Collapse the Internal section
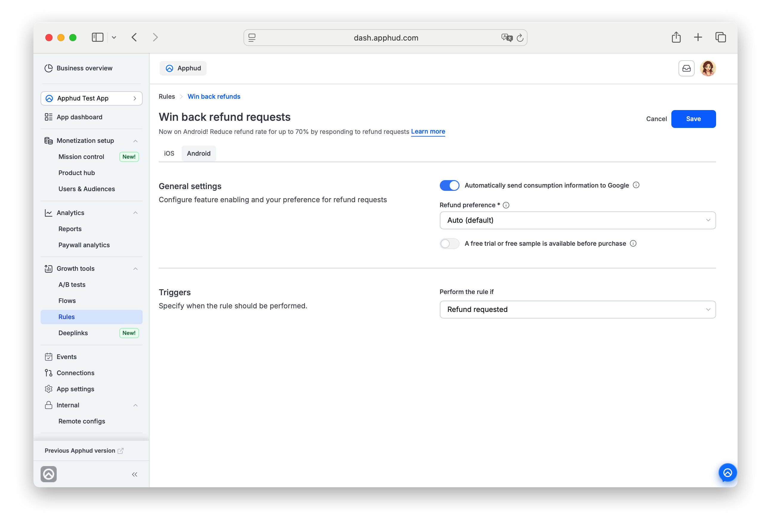771x532 pixels. [135, 405]
